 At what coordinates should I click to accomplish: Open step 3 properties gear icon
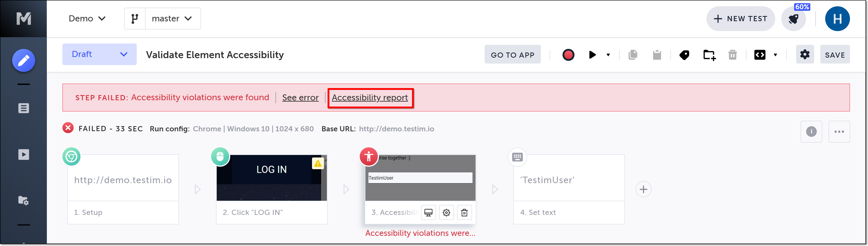pos(446,213)
